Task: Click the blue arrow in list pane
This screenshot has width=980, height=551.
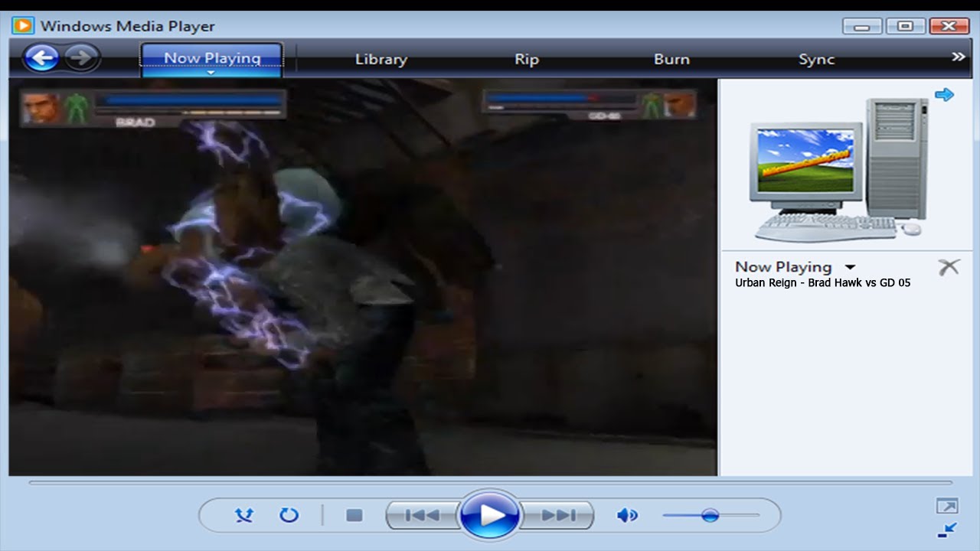Action: click(x=945, y=95)
